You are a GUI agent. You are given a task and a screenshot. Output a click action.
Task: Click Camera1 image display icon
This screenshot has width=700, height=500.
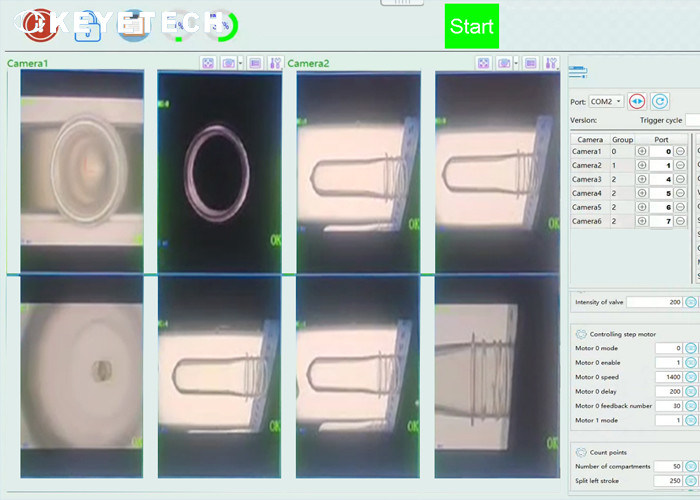(x=255, y=63)
